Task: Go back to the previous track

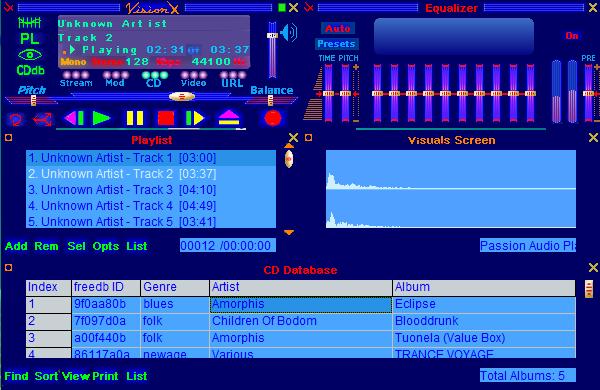Action: pos(75,118)
